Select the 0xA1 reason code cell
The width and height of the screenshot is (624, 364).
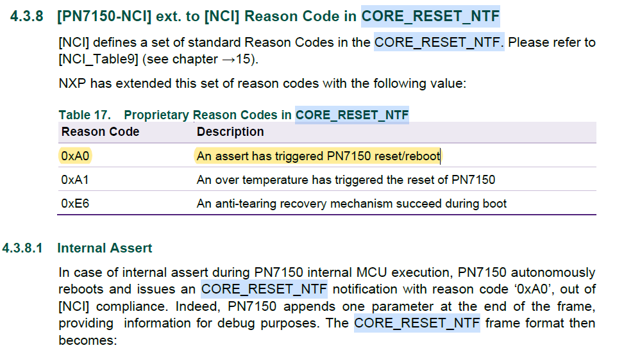[x=75, y=180]
